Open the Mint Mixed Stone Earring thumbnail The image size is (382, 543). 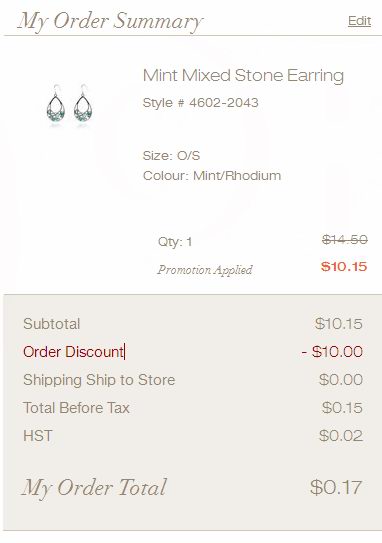pyautogui.click(x=69, y=105)
